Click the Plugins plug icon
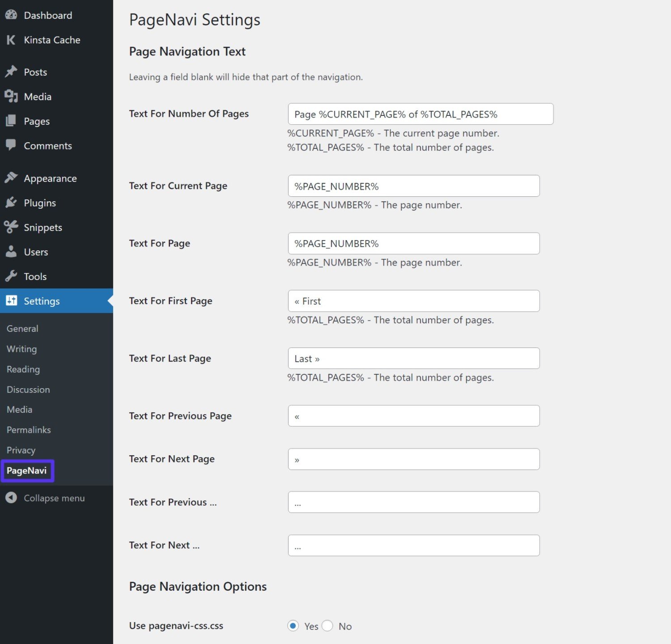Viewport: 671px width, 644px height. click(x=11, y=203)
